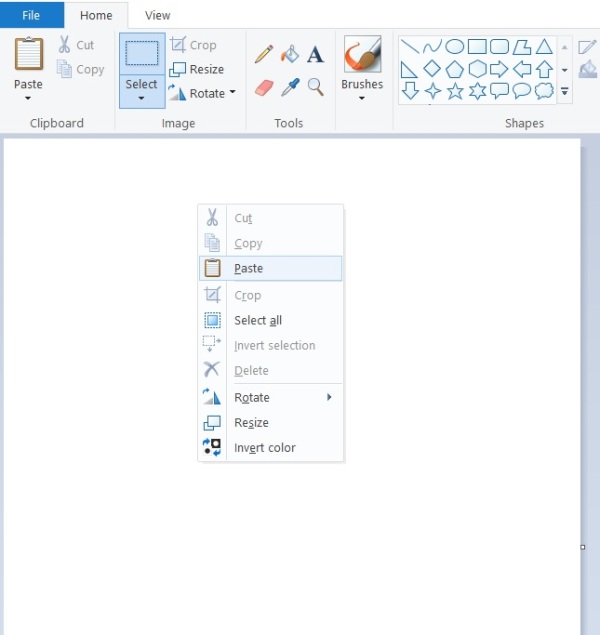Choose the Cloud callout shape
This screenshot has width=600, height=635.
coord(544,91)
